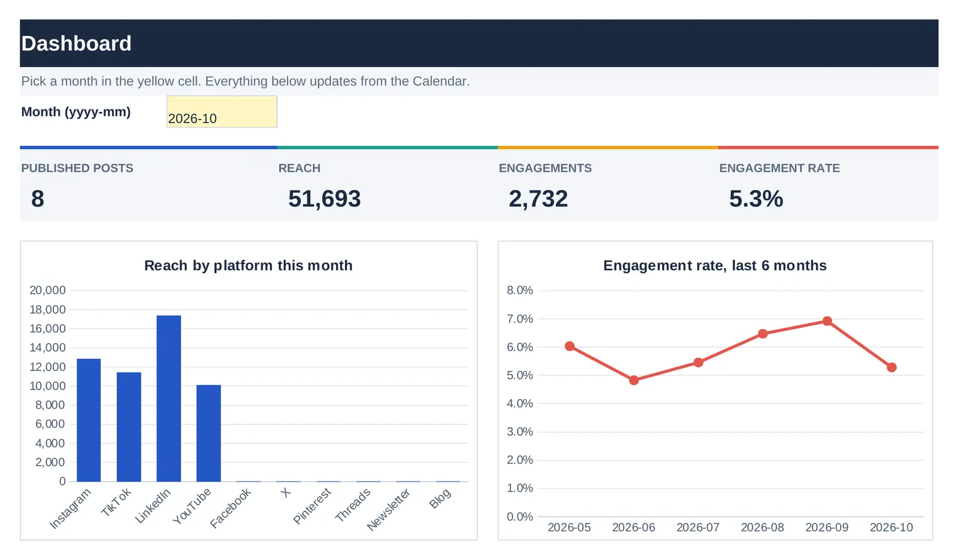Click the 20,000 y-axis label
This screenshot has height=560, width=958.
47,290
